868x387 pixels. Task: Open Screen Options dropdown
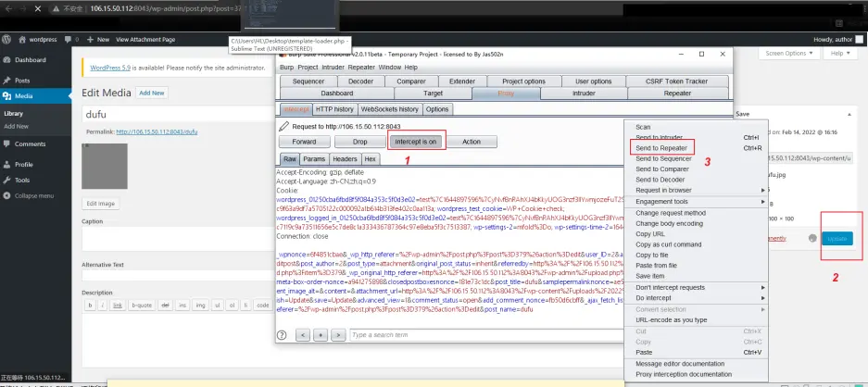tap(789, 53)
